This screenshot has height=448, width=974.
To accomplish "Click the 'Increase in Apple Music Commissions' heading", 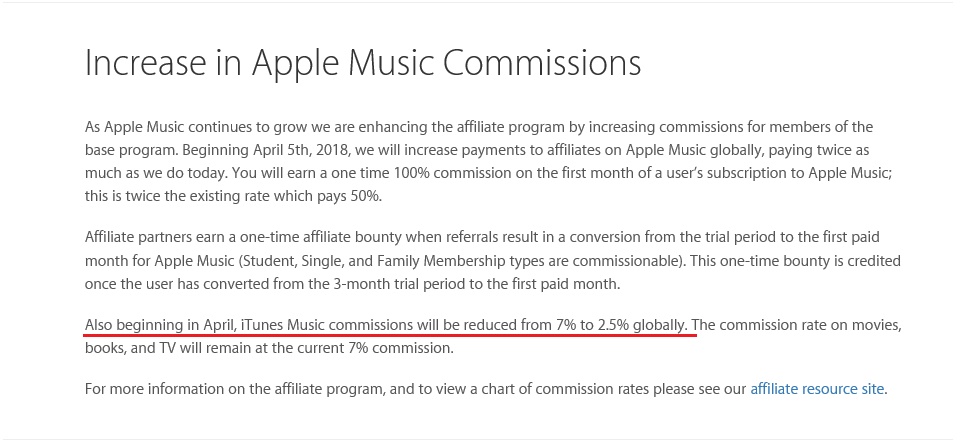I will point(363,63).
